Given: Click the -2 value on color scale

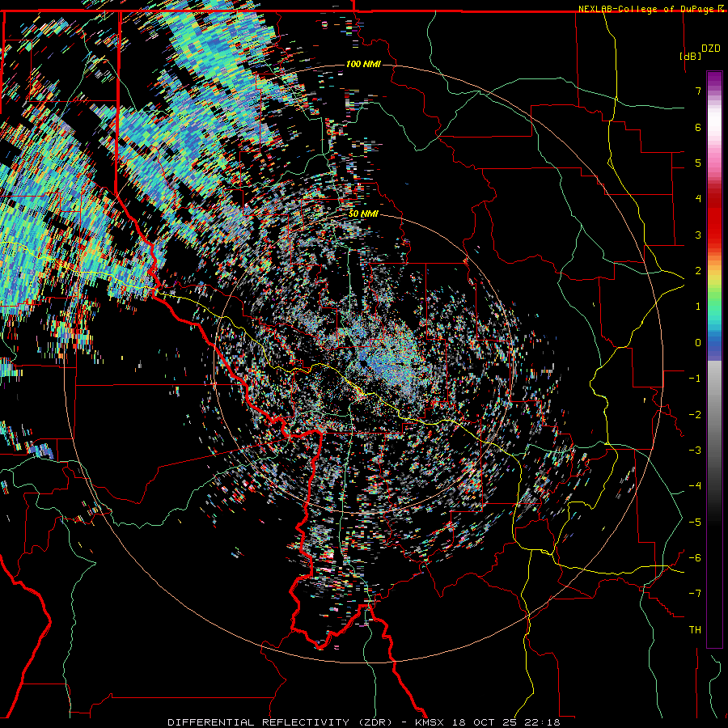Looking at the screenshot, I should (695, 415).
